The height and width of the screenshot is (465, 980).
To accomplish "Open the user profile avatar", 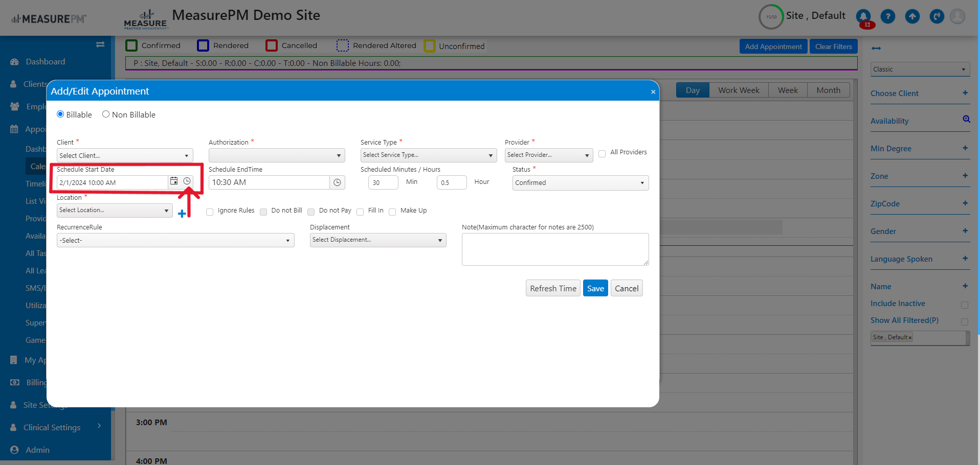I will click(957, 17).
